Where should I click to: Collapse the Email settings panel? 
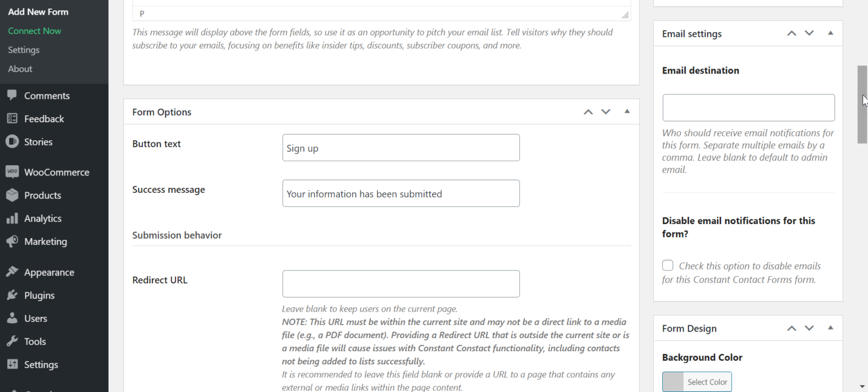click(830, 33)
